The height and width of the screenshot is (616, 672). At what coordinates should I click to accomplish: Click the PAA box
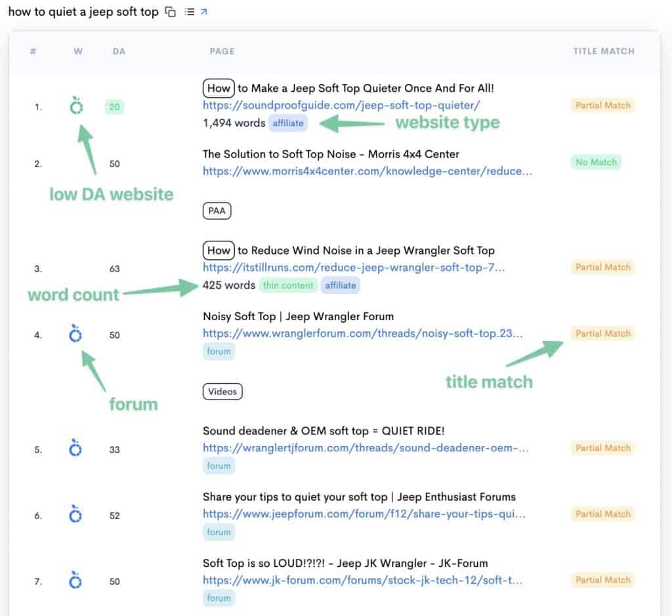click(x=217, y=211)
